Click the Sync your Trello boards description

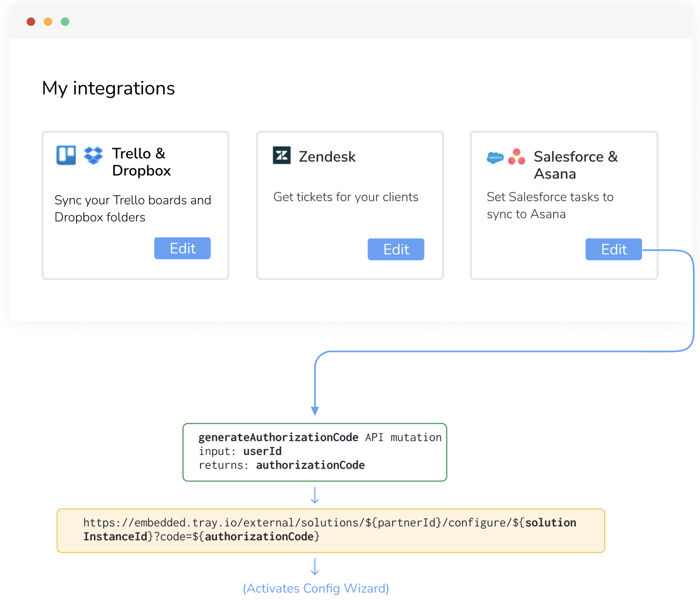tap(133, 208)
